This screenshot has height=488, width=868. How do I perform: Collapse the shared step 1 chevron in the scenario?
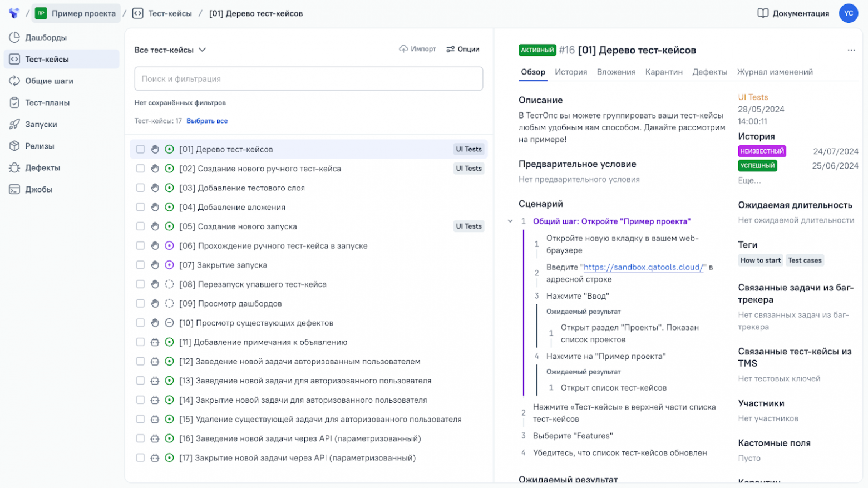click(510, 221)
